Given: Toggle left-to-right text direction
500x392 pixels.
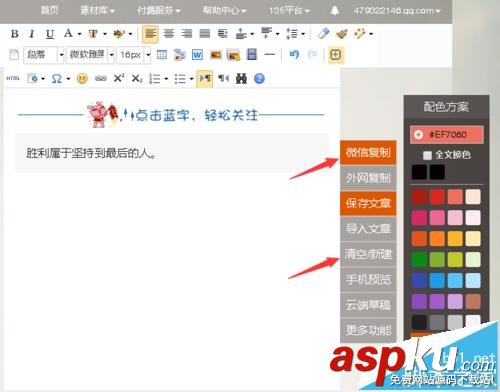Looking at the screenshot, I should [x=205, y=79].
